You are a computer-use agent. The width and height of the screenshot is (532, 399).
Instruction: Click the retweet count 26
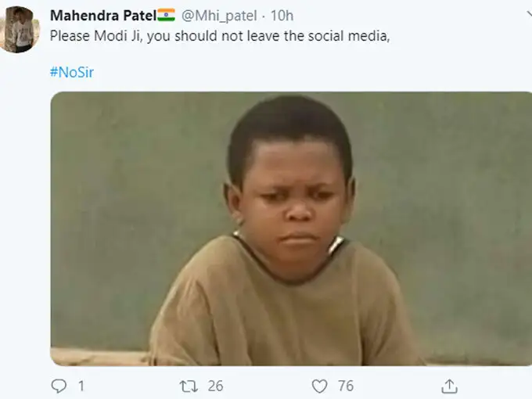(x=215, y=386)
